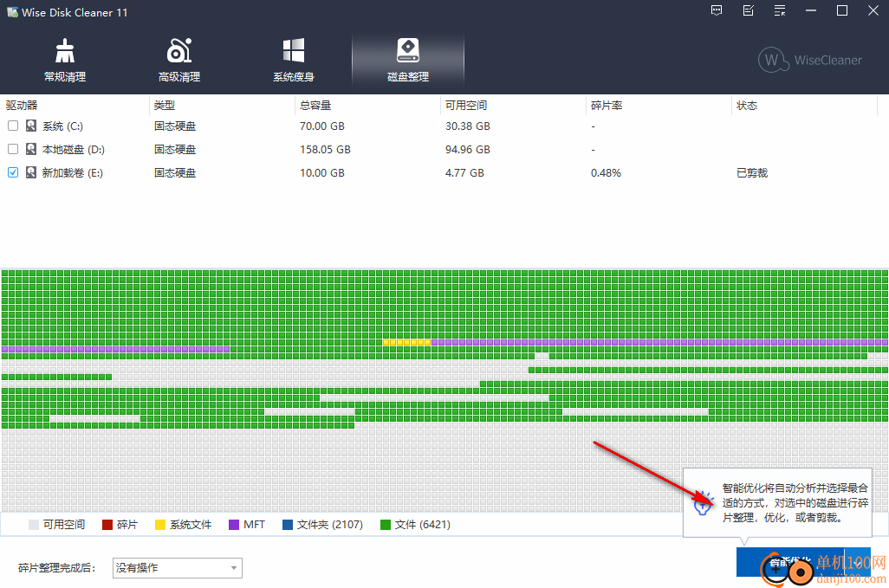Check the 系统 (C:) drive checkbox
This screenshot has height=588, width=889.
pos(13,126)
